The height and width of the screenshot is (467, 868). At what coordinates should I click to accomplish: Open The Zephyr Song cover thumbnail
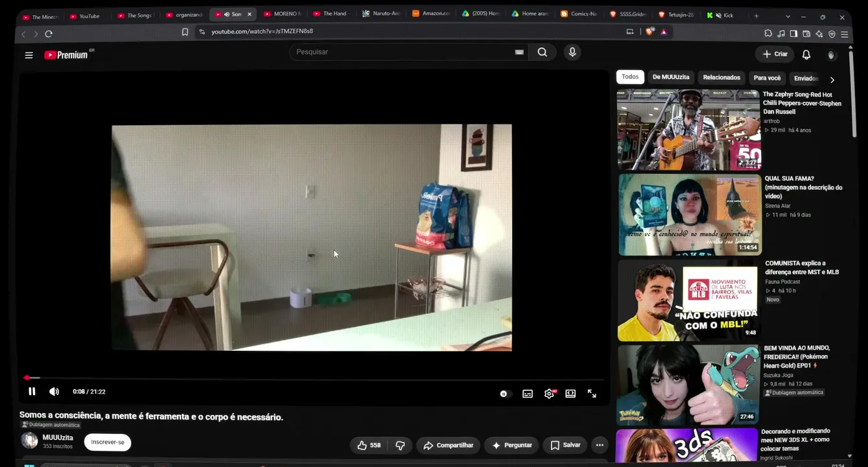[688, 130]
